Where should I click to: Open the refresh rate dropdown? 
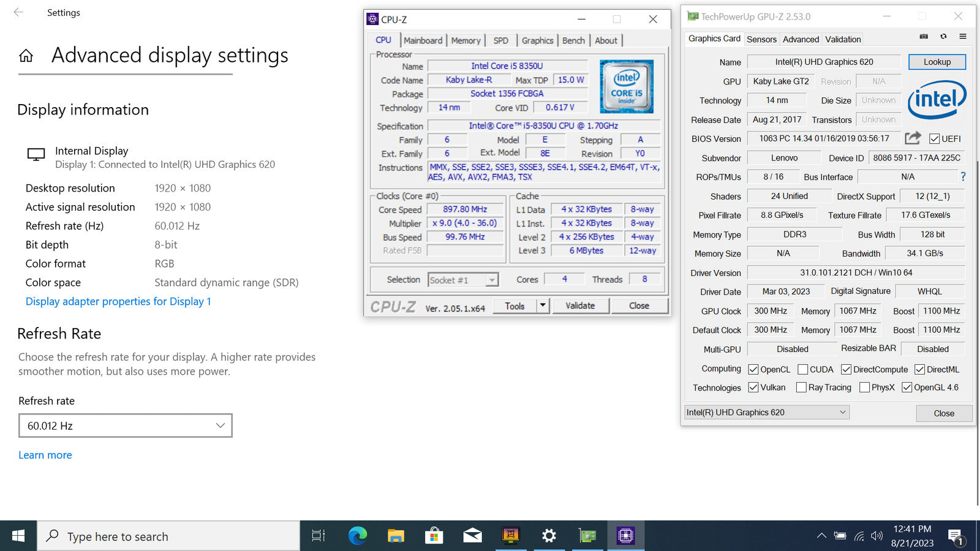pyautogui.click(x=126, y=425)
